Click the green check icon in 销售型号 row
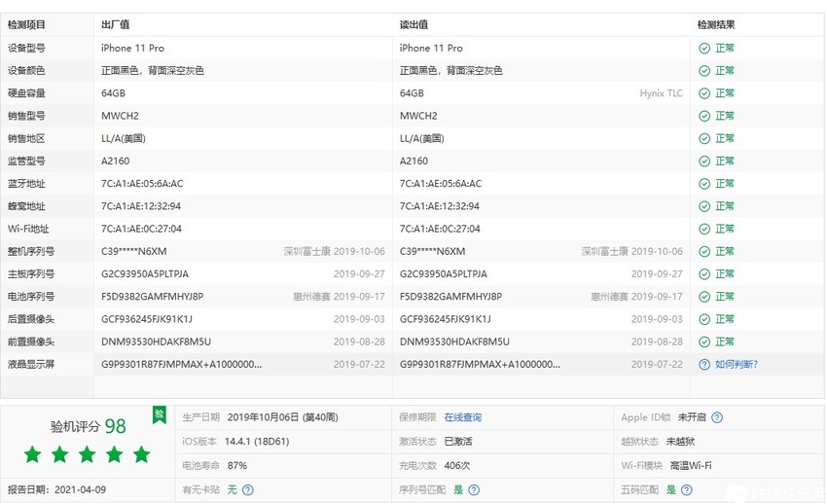This screenshot has height=504, width=827. 704,116
